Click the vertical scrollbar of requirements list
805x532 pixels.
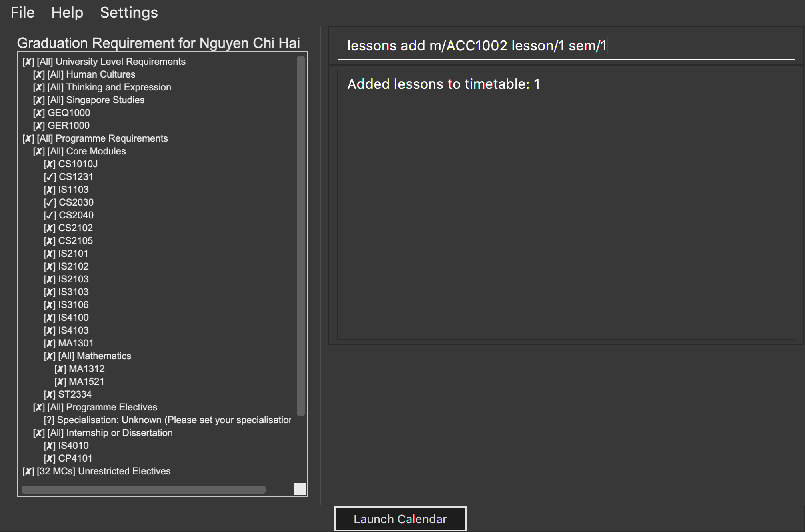pyautogui.click(x=301, y=236)
